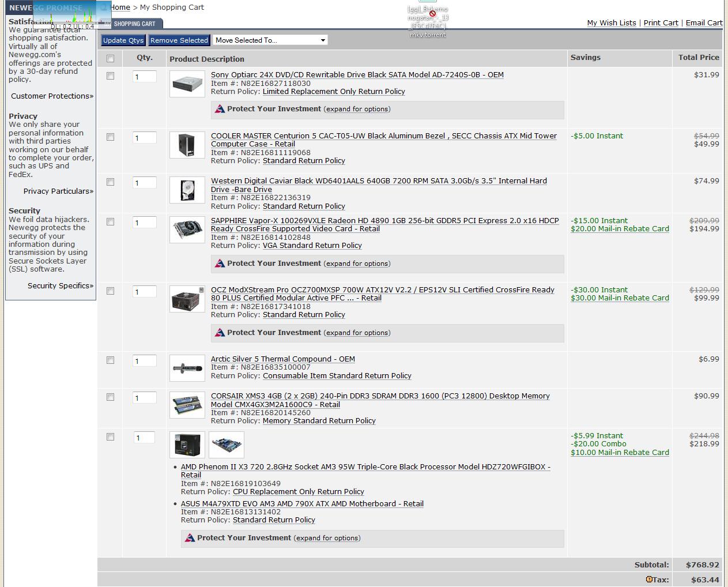
Task: Open Customer Protections link in sidebar
Action: (x=52, y=96)
